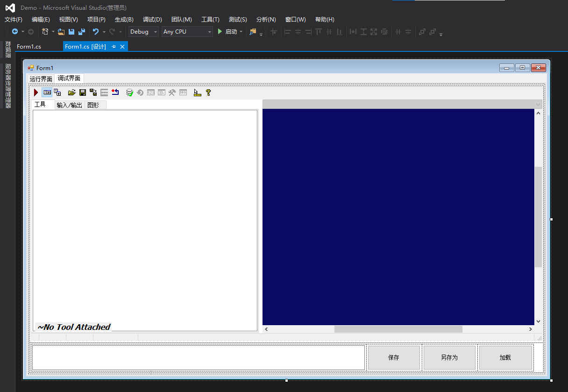Click the yellow ruler and cursor icon
The height and width of the screenshot is (392, 568).
[x=197, y=93]
